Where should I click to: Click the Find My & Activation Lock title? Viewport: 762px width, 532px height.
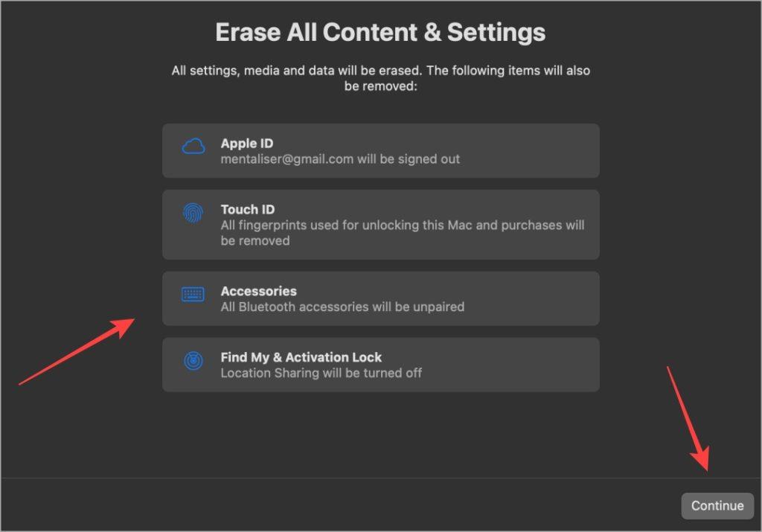pos(301,357)
